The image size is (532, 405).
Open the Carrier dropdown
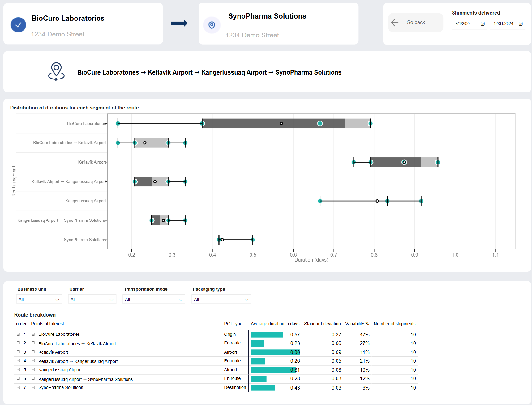coord(92,299)
